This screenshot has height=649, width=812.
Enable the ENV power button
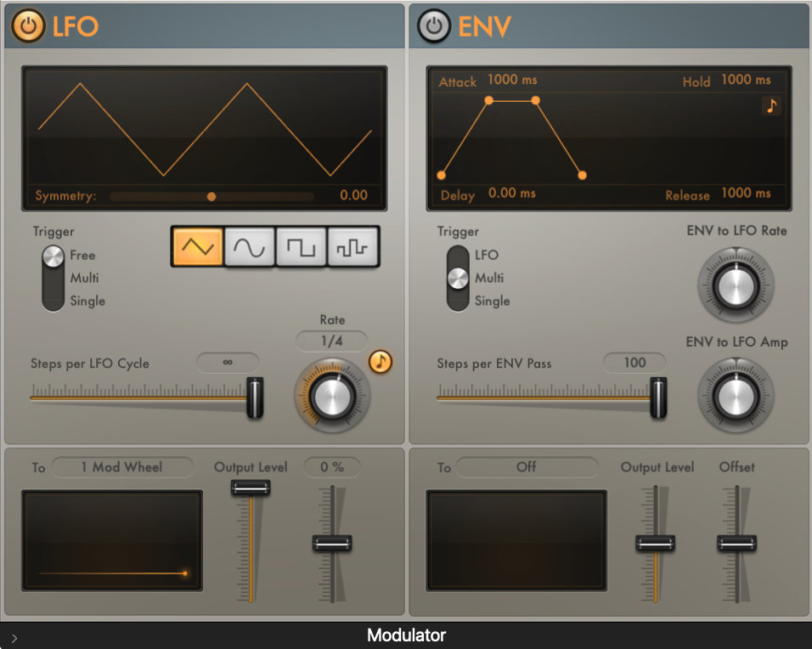tap(434, 25)
